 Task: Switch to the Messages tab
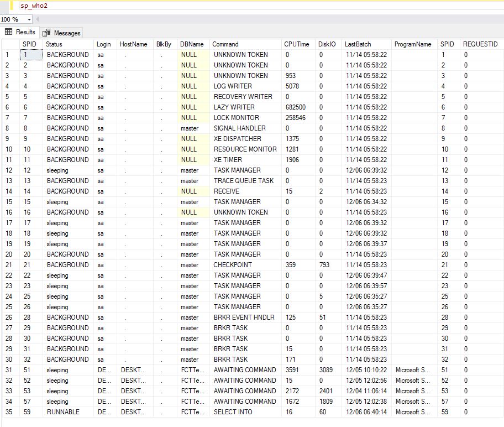pyautogui.click(x=61, y=33)
